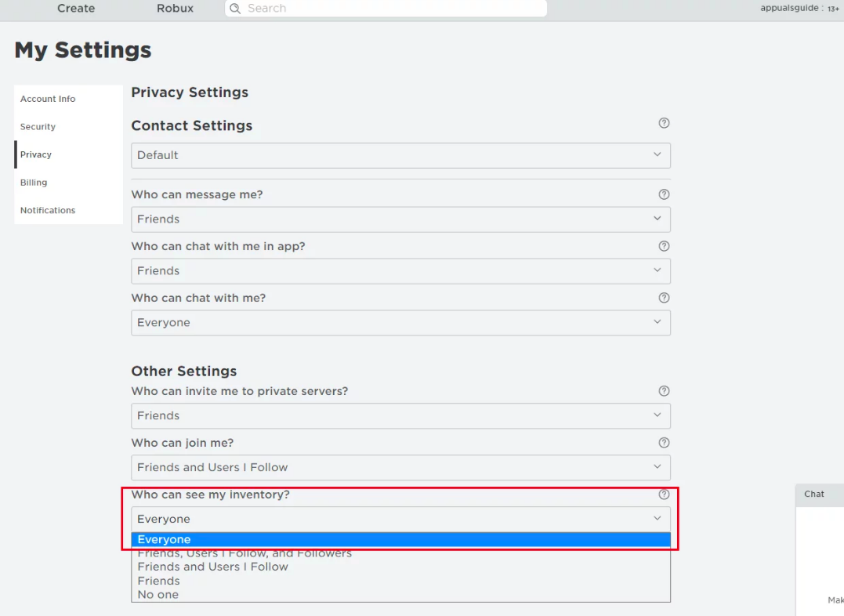Click help icon for Who can message me
The width and height of the screenshot is (844, 616).
[664, 194]
